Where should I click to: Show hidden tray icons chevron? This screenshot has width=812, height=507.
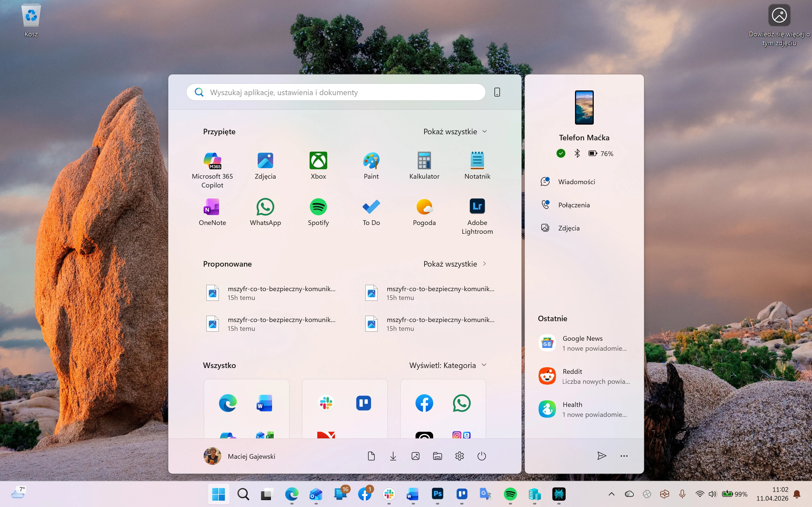[611, 494]
